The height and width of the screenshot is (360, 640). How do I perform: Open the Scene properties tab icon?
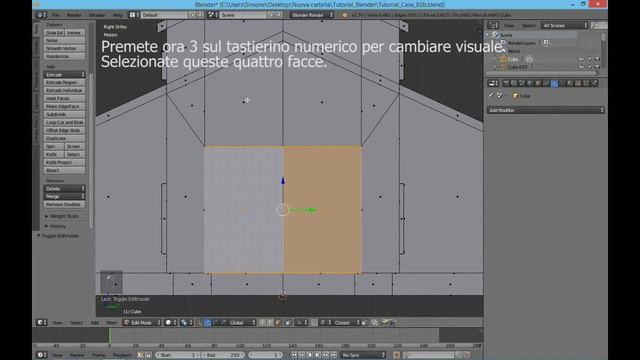[522, 83]
